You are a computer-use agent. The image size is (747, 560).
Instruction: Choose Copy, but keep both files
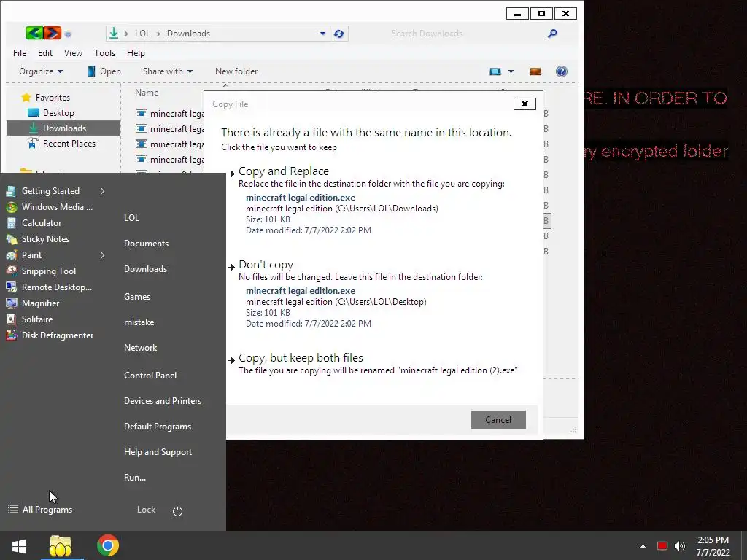(301, 357)
